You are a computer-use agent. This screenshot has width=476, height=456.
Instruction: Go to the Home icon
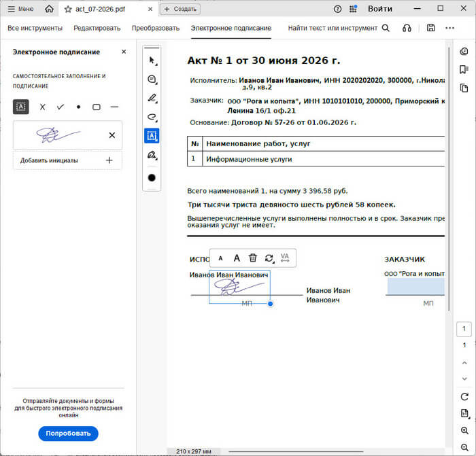49,9
